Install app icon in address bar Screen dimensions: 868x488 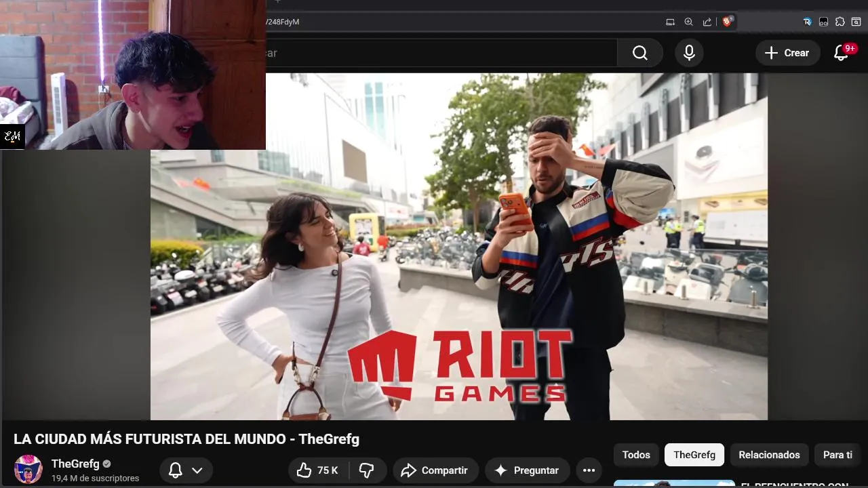click(670, 22)
